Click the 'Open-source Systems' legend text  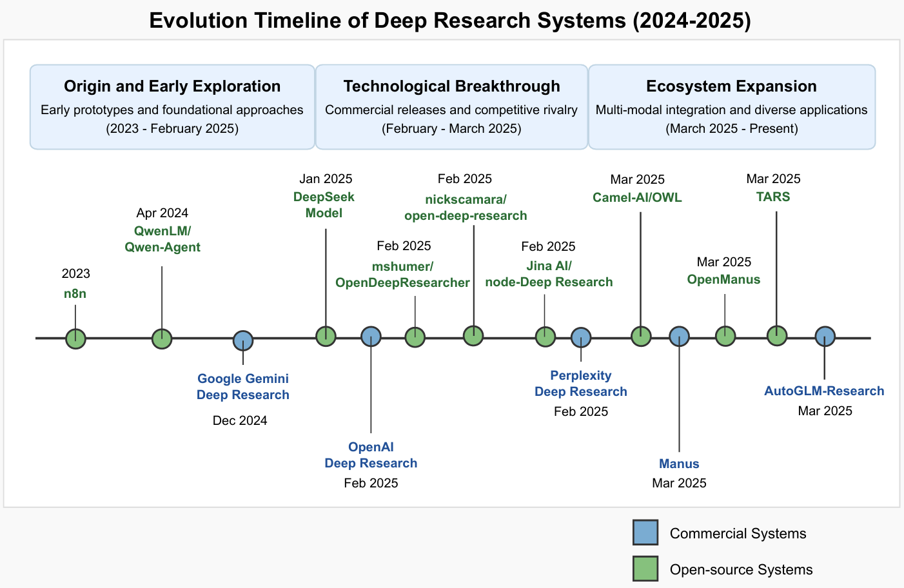742,570
